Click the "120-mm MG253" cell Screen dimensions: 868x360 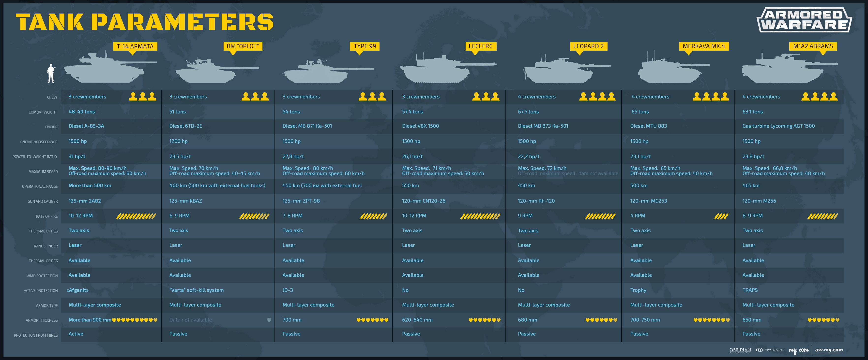649,201
